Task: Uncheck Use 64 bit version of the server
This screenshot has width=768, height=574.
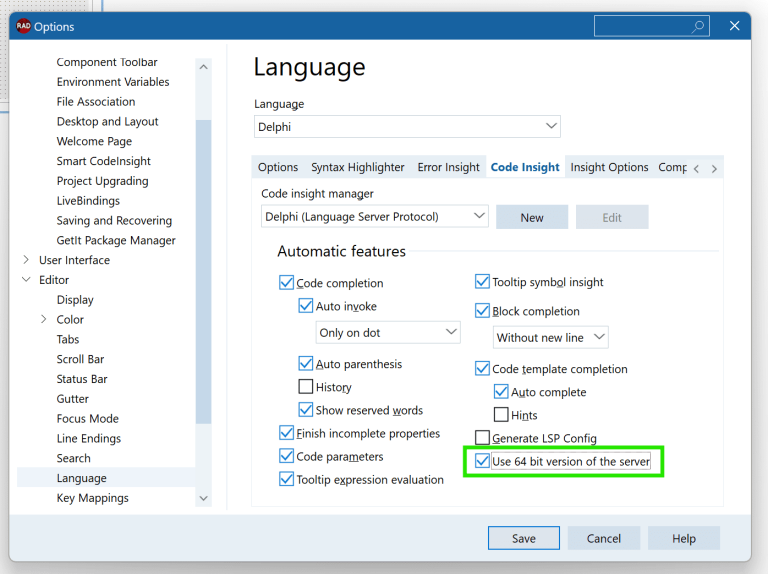Action: 482,461
